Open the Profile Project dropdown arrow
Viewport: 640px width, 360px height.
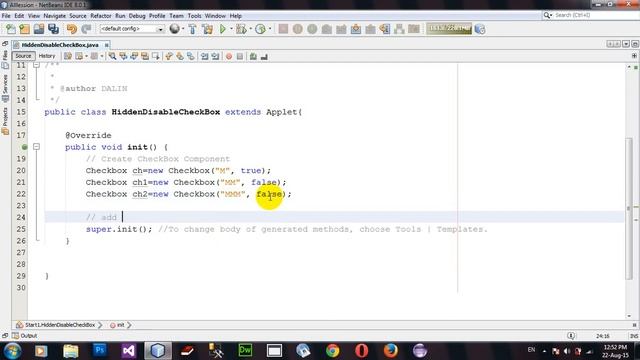[x=270, y=29]
